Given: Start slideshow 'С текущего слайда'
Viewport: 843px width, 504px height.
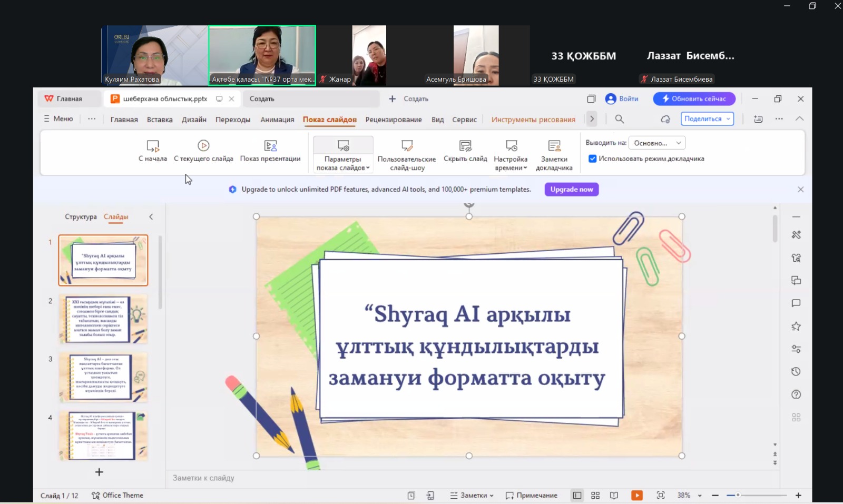Looking at the screenshot, I should tap(203, 146).
